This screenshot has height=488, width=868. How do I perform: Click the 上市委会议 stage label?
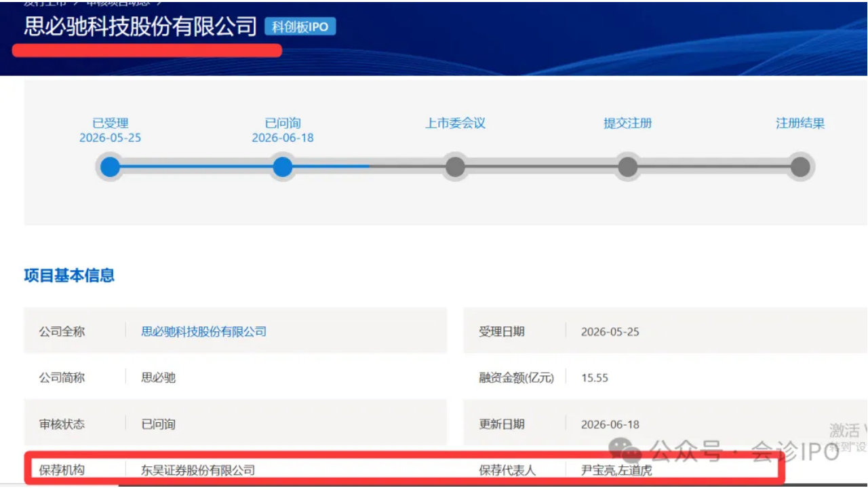point(455,124)
